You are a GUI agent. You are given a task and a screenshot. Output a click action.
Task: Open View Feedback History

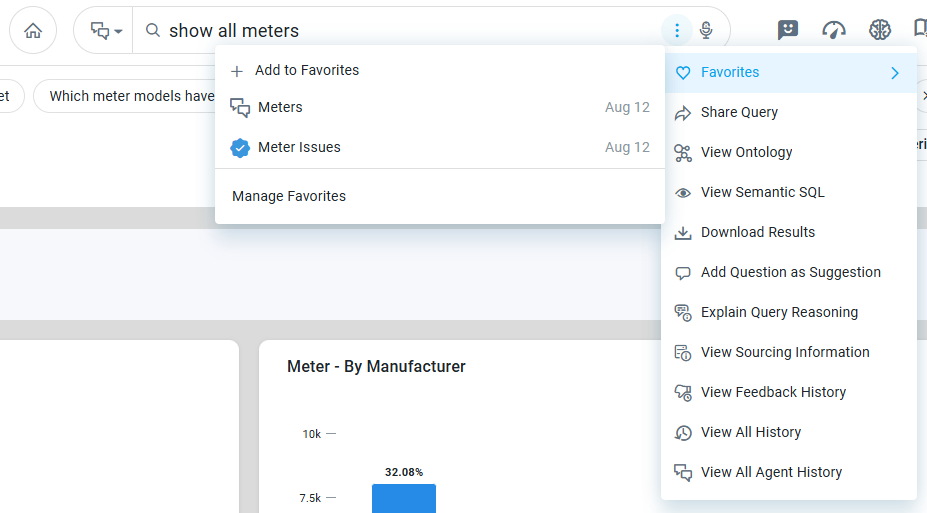tap(791, 392)
